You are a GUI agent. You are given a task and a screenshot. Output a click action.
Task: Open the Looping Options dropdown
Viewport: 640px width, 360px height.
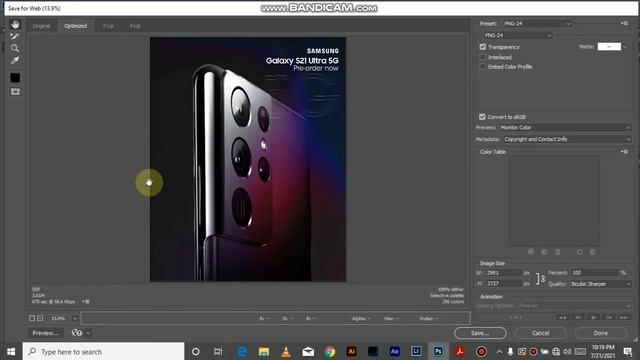(x=575, y=306)
